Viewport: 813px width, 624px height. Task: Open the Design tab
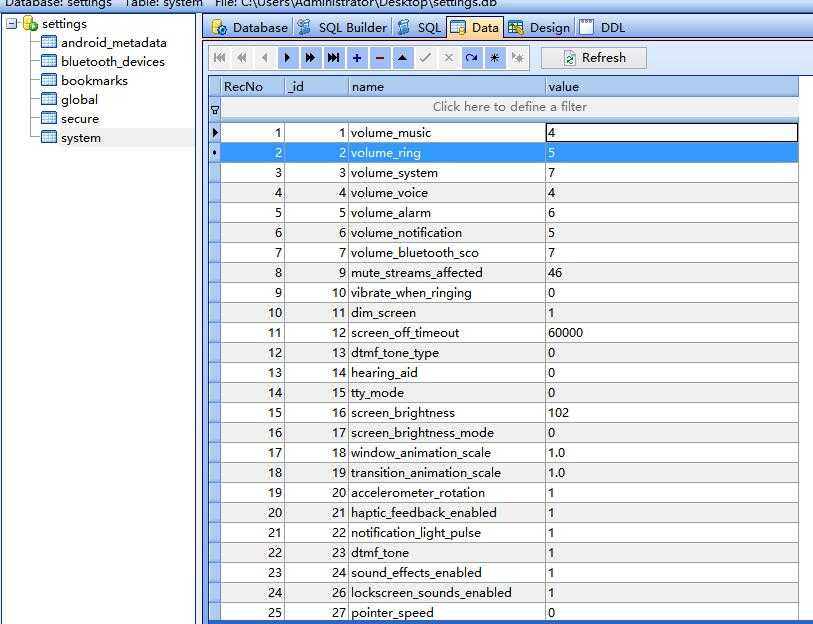539,27
